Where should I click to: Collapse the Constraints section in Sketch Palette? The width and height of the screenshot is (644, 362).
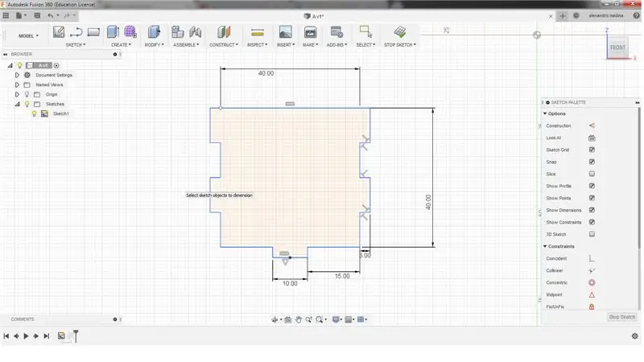click(546, 246)
